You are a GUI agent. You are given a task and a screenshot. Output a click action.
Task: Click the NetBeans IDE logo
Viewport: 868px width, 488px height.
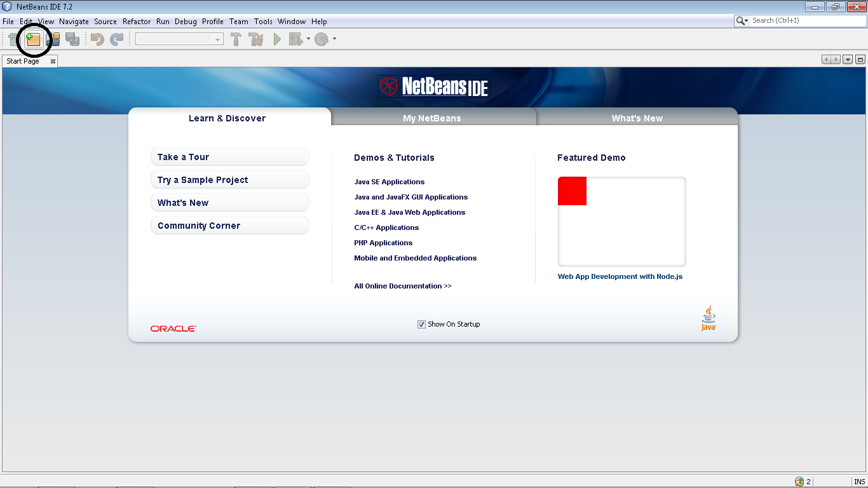click(x=433, y=86)
